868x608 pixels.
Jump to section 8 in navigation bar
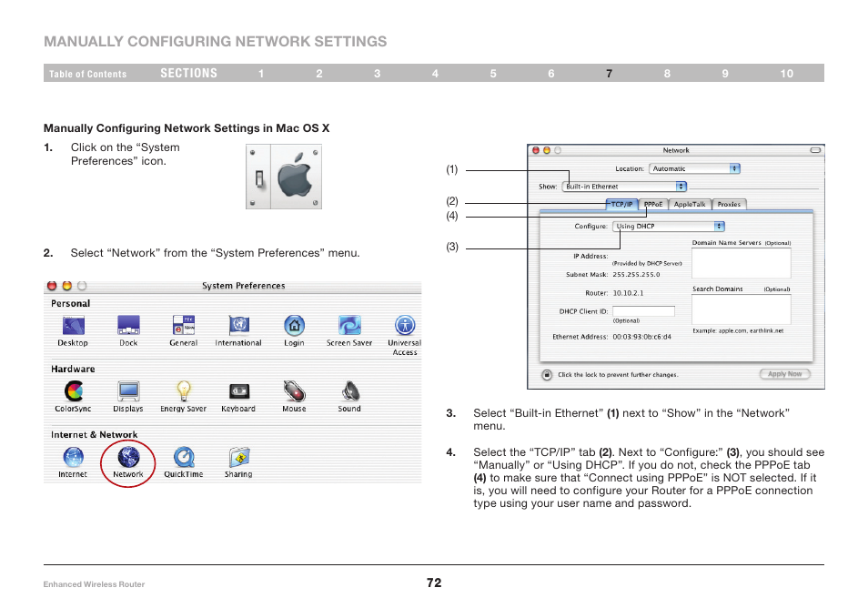[x=668, y=74]
